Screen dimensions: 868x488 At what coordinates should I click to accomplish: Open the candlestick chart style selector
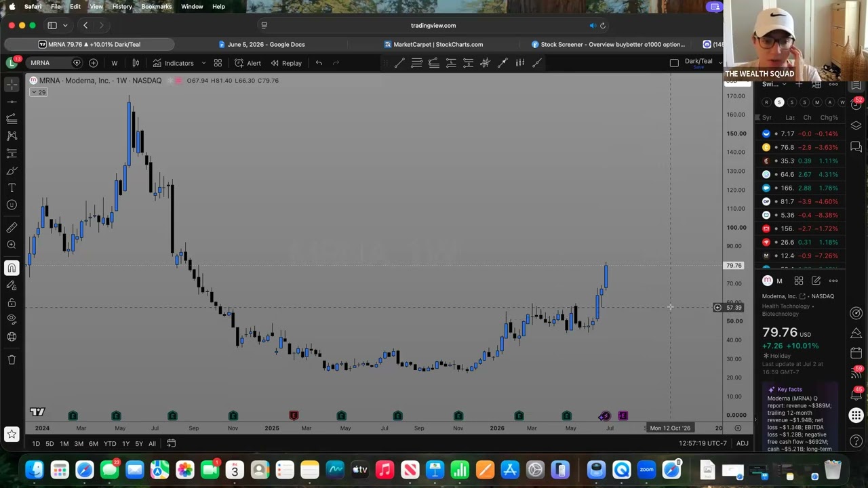pos(136,63)
